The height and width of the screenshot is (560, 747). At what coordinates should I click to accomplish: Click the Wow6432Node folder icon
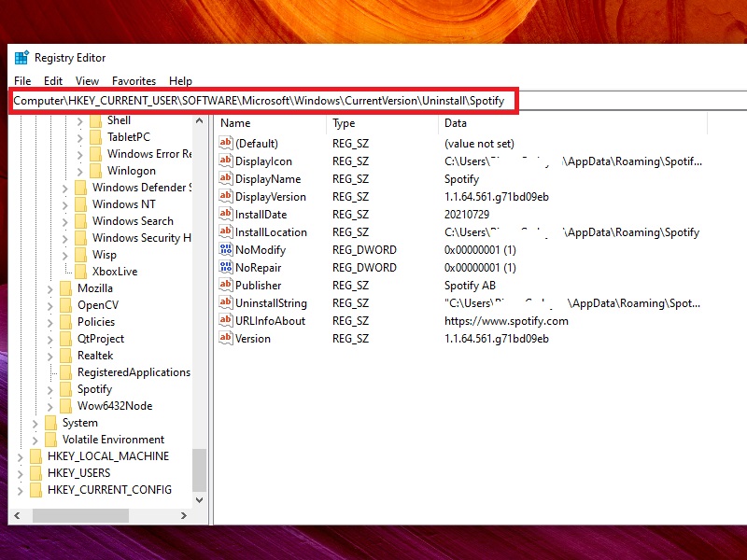(x=65, y=406)
